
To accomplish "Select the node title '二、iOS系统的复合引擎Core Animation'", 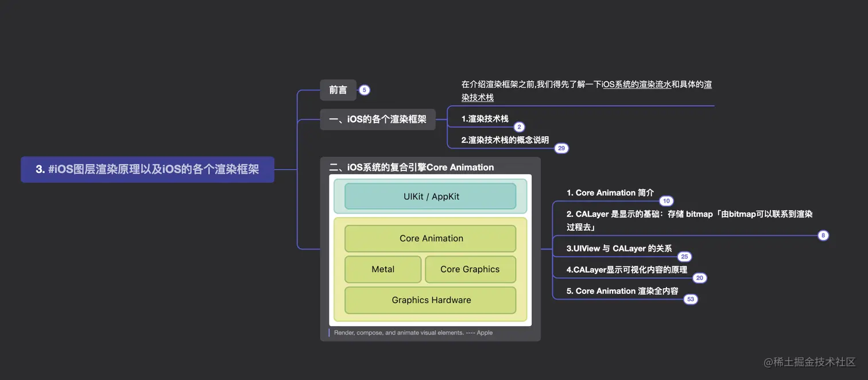I will click(412, 168).
